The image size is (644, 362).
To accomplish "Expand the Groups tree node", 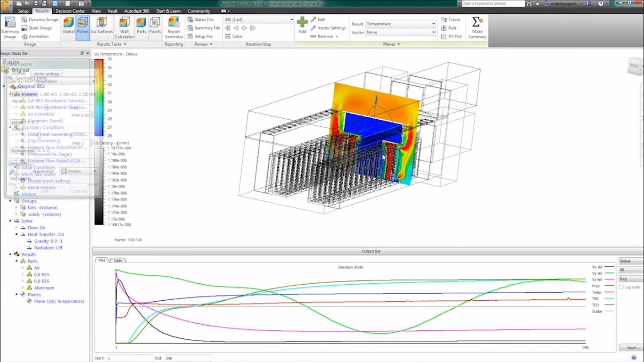I will pos(10,201).
